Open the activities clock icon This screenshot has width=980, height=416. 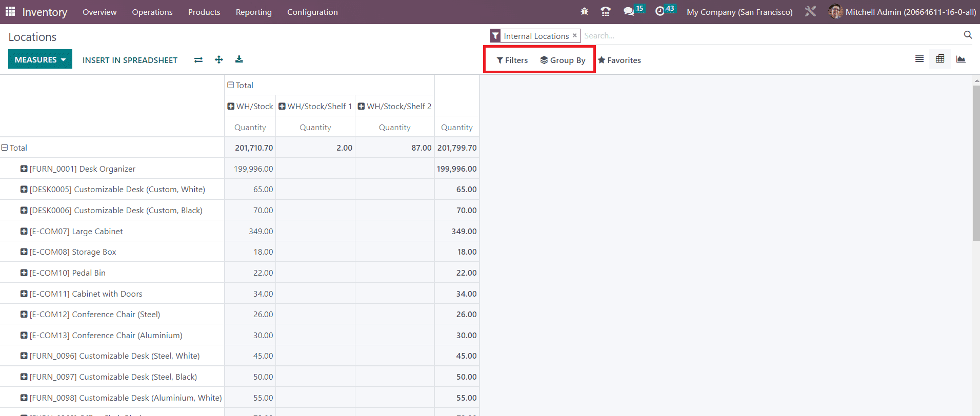[660, 11]
